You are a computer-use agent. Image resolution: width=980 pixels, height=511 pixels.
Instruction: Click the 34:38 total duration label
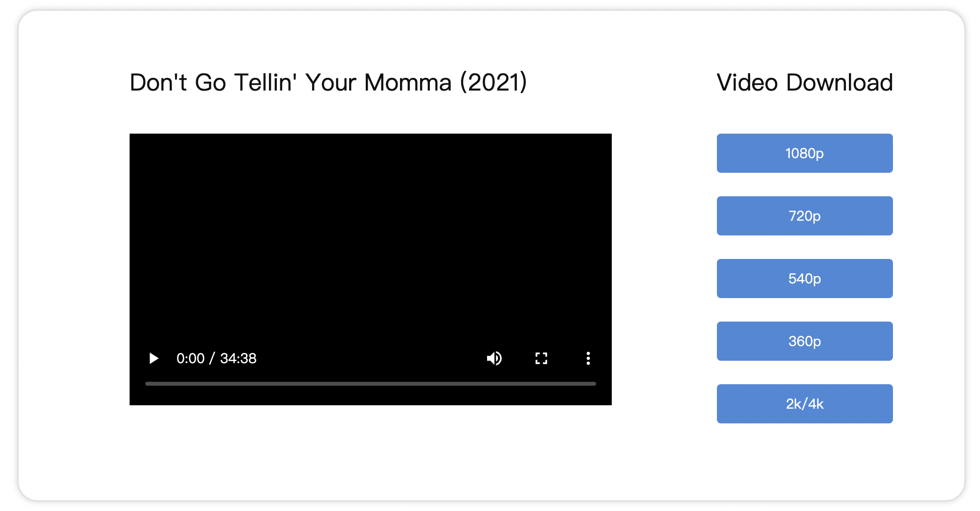click(238, 358)
